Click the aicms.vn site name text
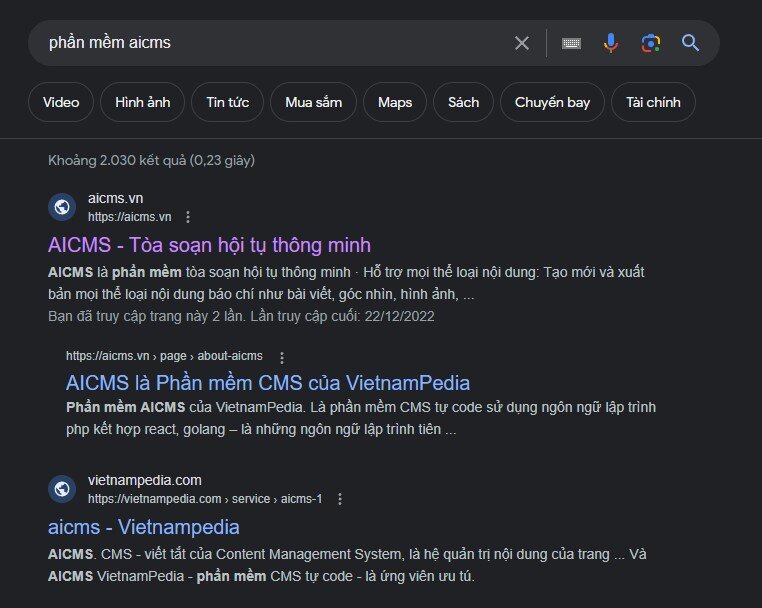This screenshot has width=762, height=608. click(116, 198)
